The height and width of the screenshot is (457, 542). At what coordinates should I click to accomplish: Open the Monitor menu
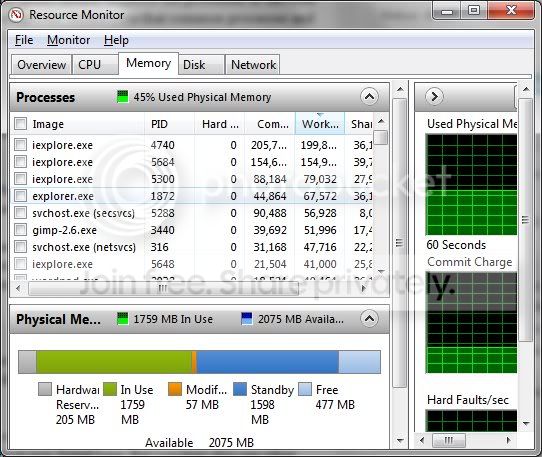pyautogui.click(x=68, y=40)
